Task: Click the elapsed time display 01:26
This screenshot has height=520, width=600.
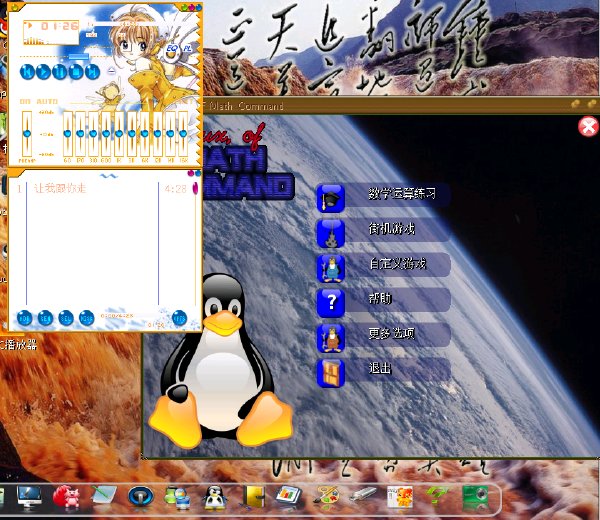Action: [59, 26]
